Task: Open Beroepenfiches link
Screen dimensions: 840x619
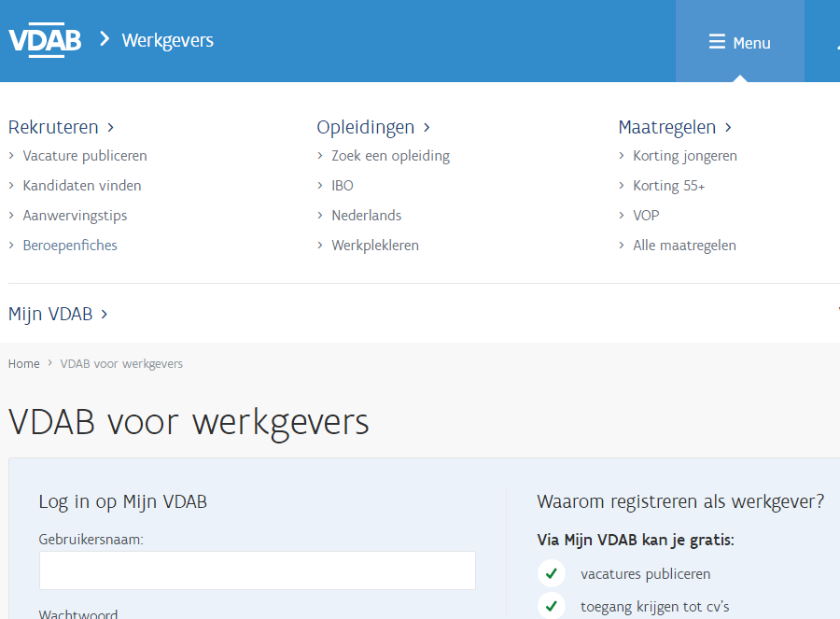Action: pyautogui.click(x=70, y=246)
